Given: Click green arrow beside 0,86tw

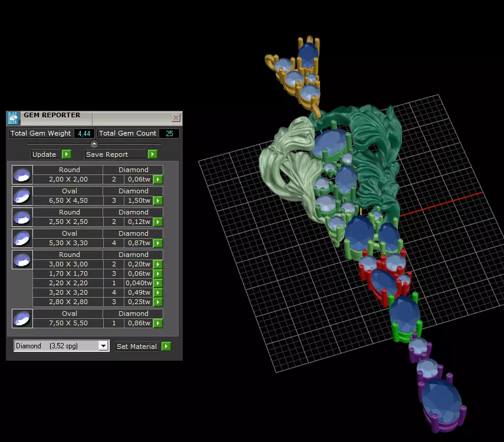Looking at the screenshot, I should 158,323.
